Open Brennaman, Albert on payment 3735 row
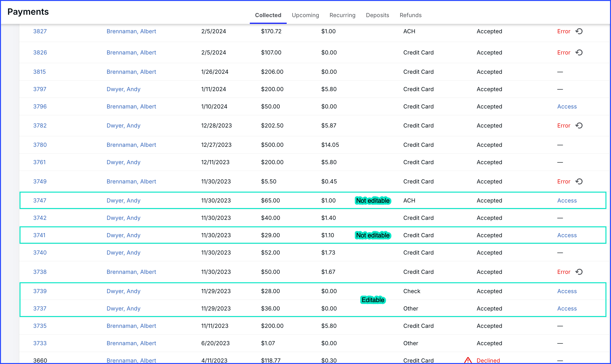This screenshot has width=611, height=364. tap(131, 326)
